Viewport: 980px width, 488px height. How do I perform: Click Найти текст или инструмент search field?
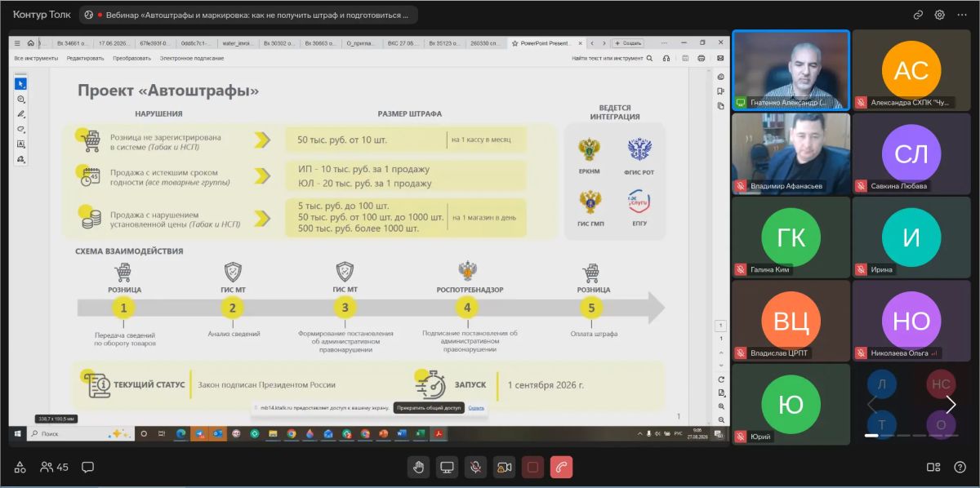(612, 58)
